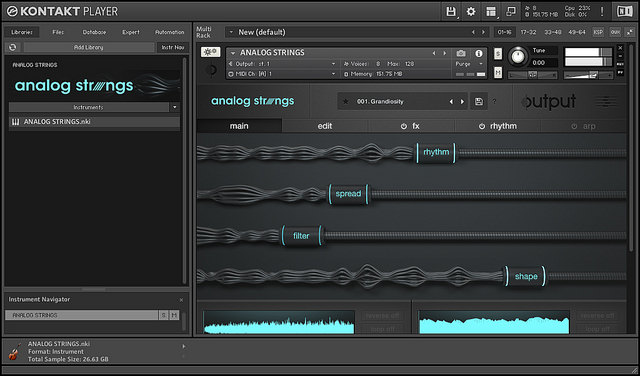Switch to the edit tab
640x376 pixels.
[x=324, y=126]
